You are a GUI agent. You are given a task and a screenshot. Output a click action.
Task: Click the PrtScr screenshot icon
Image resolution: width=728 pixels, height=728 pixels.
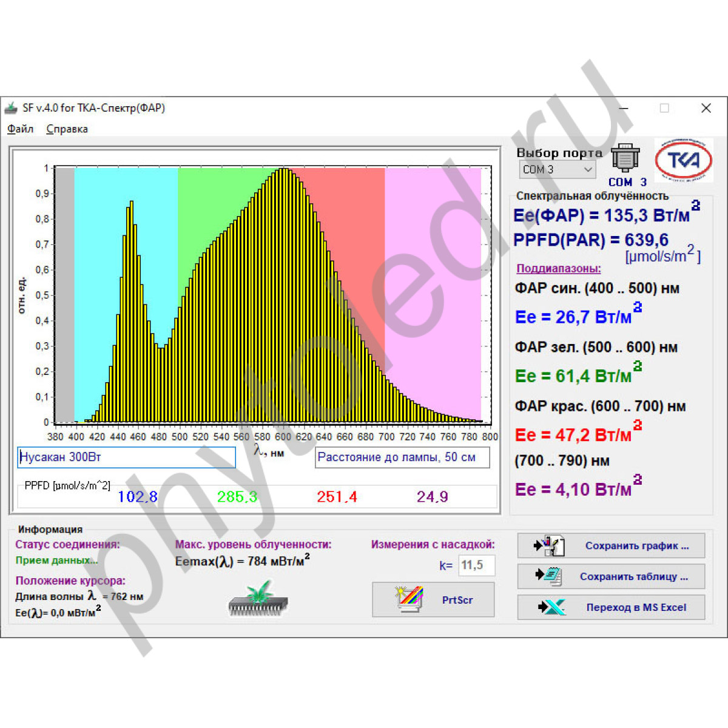click(x=408, y=600)
